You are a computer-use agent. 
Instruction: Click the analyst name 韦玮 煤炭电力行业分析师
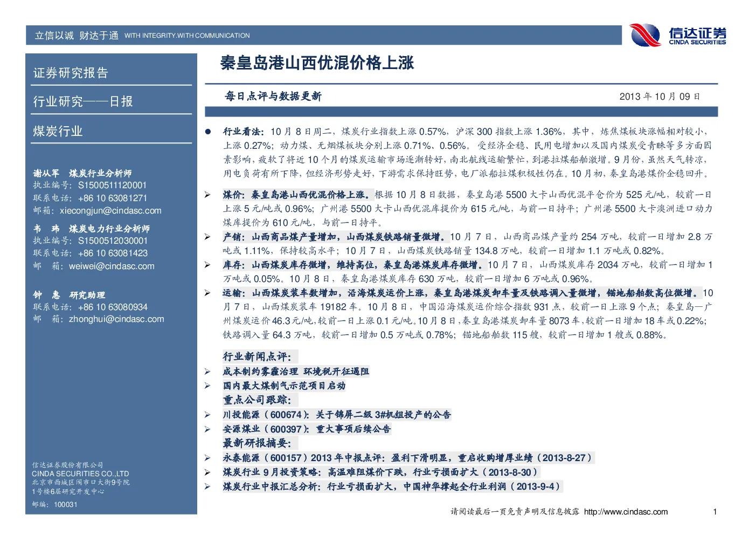(92, 229)
